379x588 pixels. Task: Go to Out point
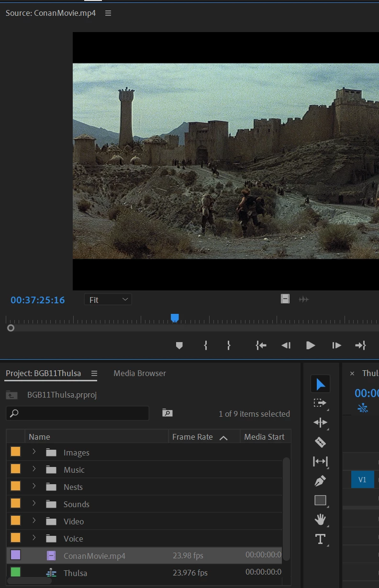360,345
